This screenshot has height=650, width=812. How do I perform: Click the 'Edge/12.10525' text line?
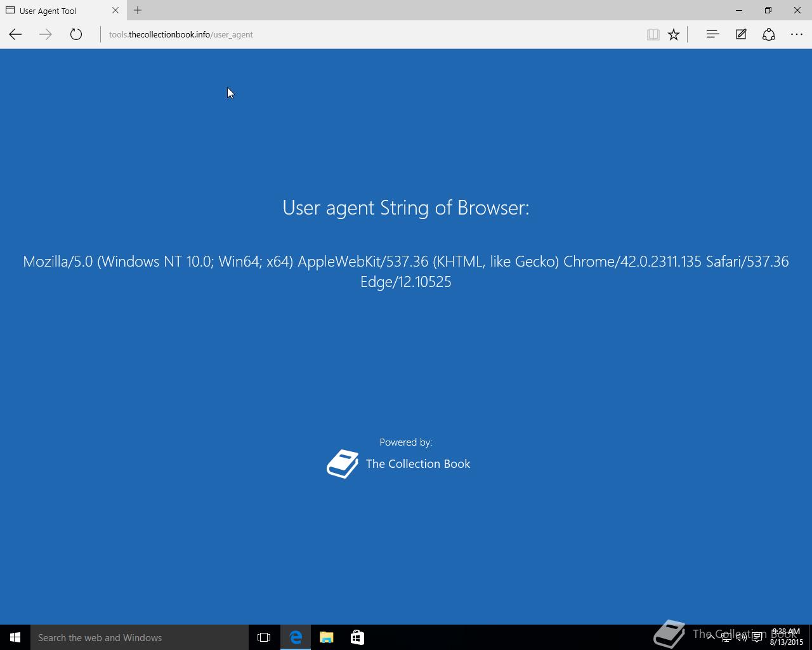click(x=406, y=282)
